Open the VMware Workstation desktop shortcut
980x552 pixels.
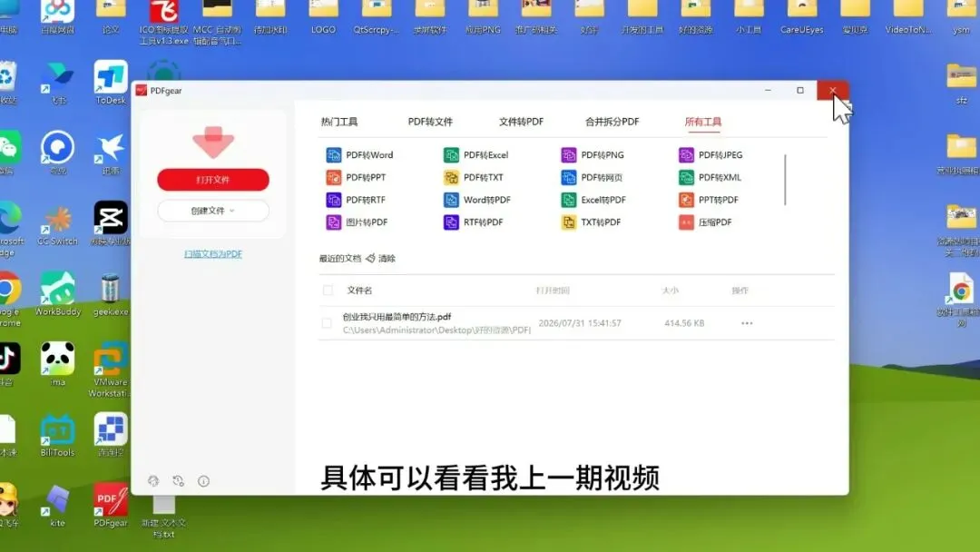111,370
